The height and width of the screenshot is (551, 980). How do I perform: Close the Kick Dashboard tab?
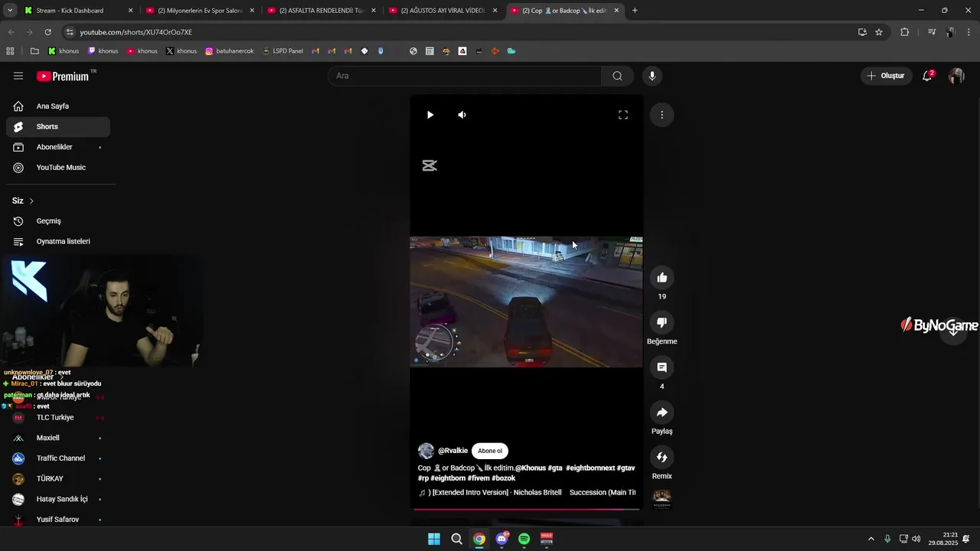coord(130,11)
